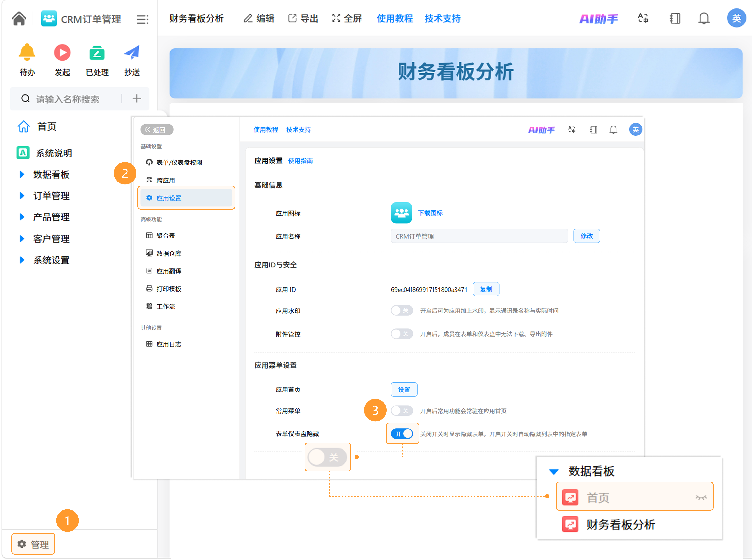752x560 pixels.
Task: Turn off 表单仪表盘隐藏 switch
Action: 402,434
